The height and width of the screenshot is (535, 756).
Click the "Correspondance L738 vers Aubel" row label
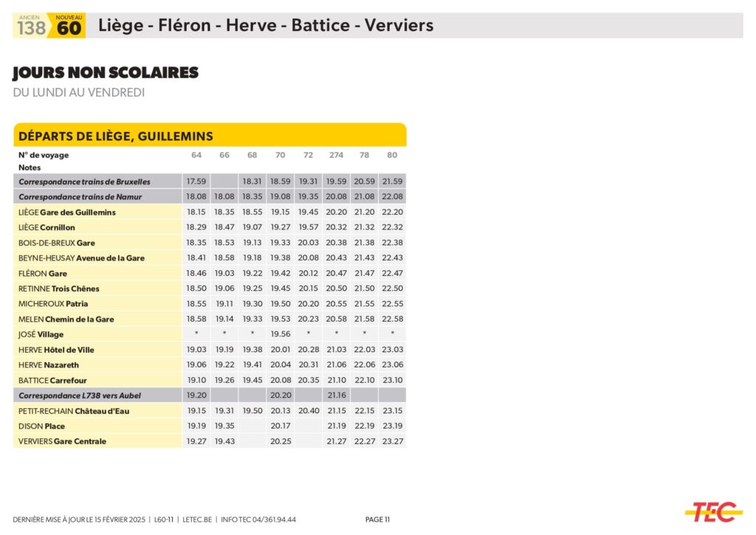point(80,396)
